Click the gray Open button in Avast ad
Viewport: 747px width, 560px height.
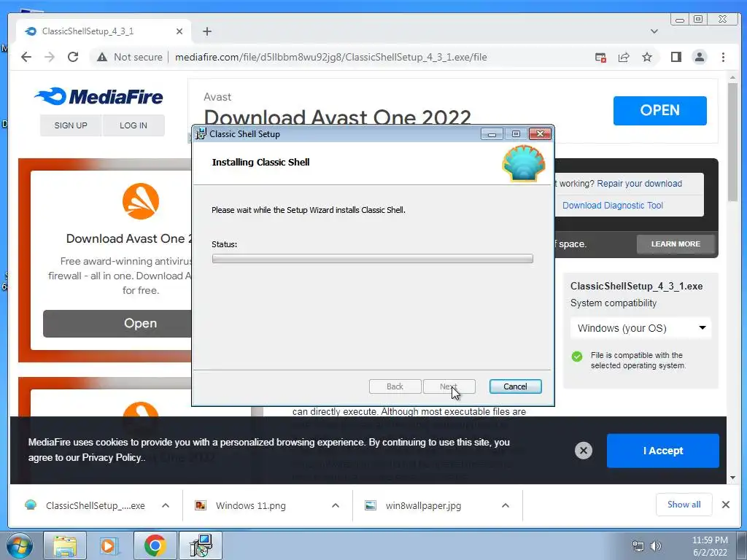tap(118, 323)
